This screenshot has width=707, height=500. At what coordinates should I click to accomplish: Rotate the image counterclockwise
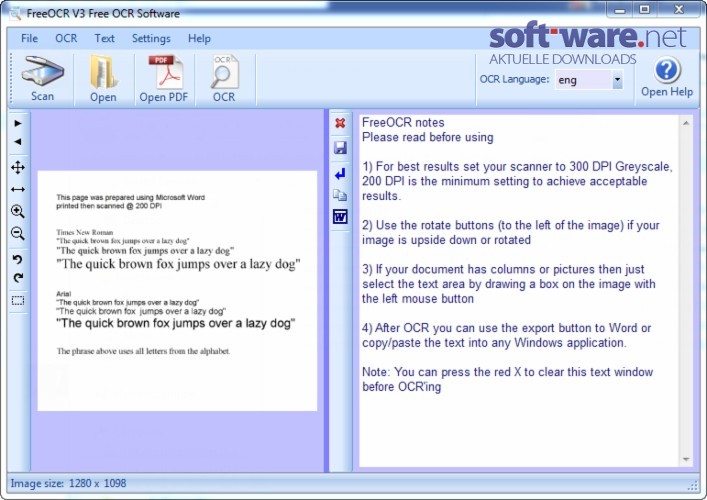(x=18, y=259)
